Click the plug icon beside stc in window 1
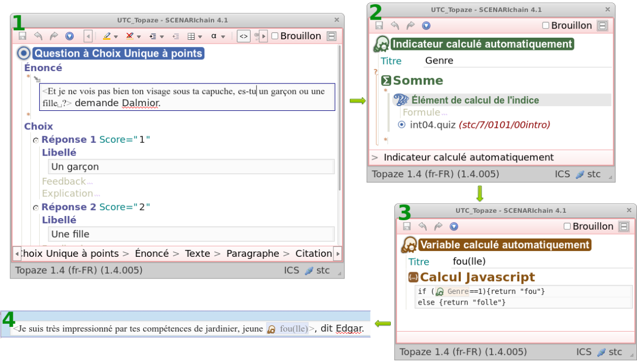Viewport: 637px width, 364px height. click(x=309, y=271)
